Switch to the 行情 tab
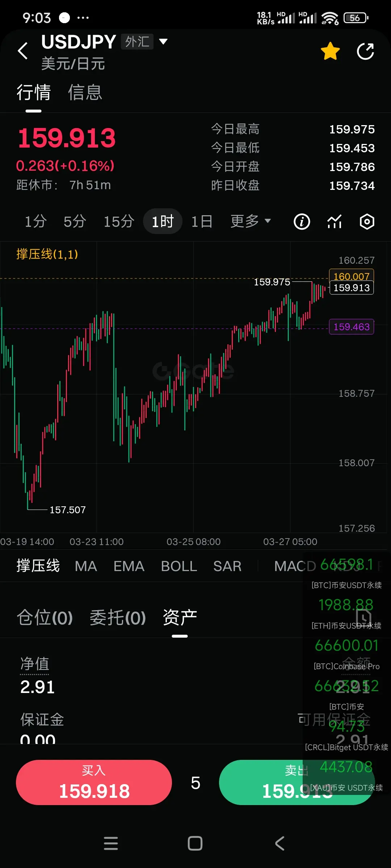 34,92
